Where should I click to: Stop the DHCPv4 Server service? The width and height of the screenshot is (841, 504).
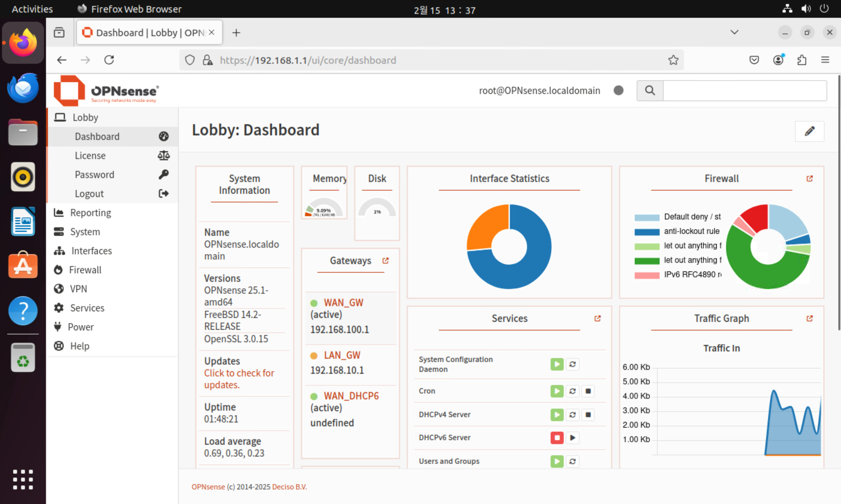click(588, 415)
